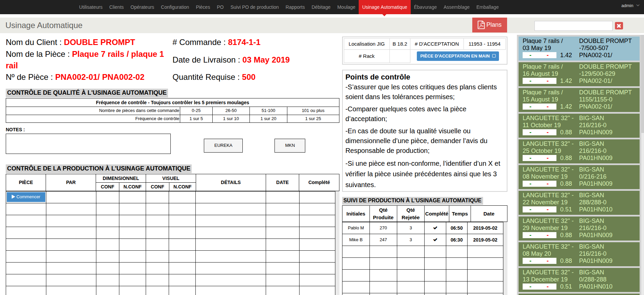Click the progress bar on the 16 August 19 card
Viewport: 644px width, 295px height.
540,81
